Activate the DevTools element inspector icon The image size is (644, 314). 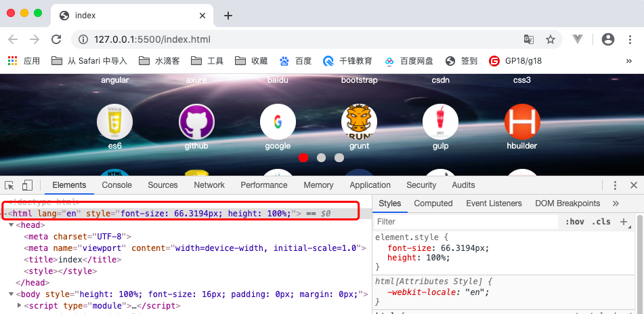click(9, 185)
